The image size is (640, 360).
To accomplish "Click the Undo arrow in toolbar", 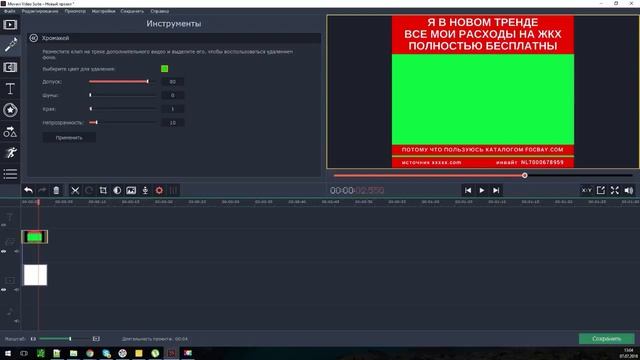I will point(28,190).
